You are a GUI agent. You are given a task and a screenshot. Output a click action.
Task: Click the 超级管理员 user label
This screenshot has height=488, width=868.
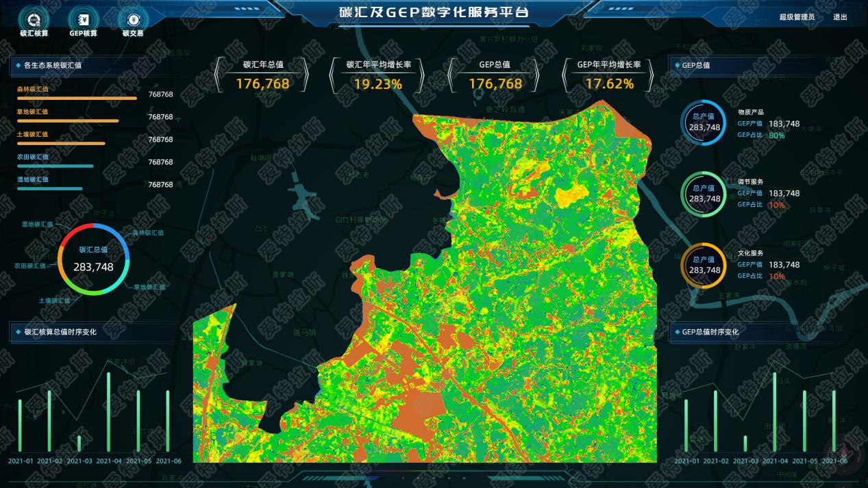pos(797,17)
